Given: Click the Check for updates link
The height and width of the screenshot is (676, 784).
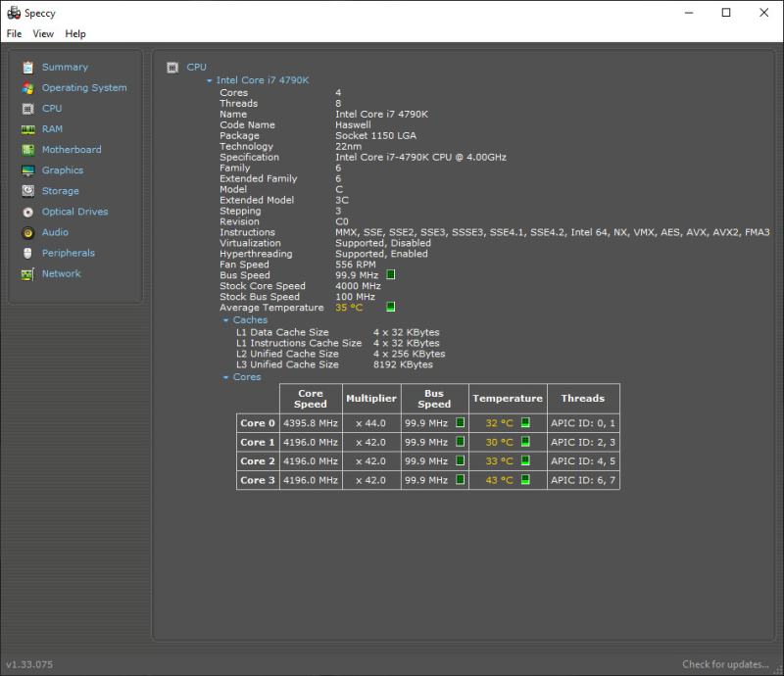Looking at the screenshot, I should [x=726, y=664].
